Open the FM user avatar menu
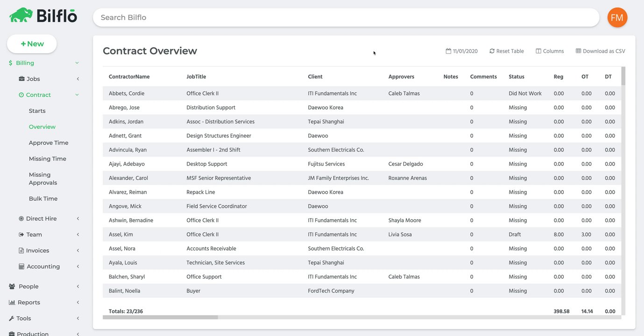 tap(617, 18)
